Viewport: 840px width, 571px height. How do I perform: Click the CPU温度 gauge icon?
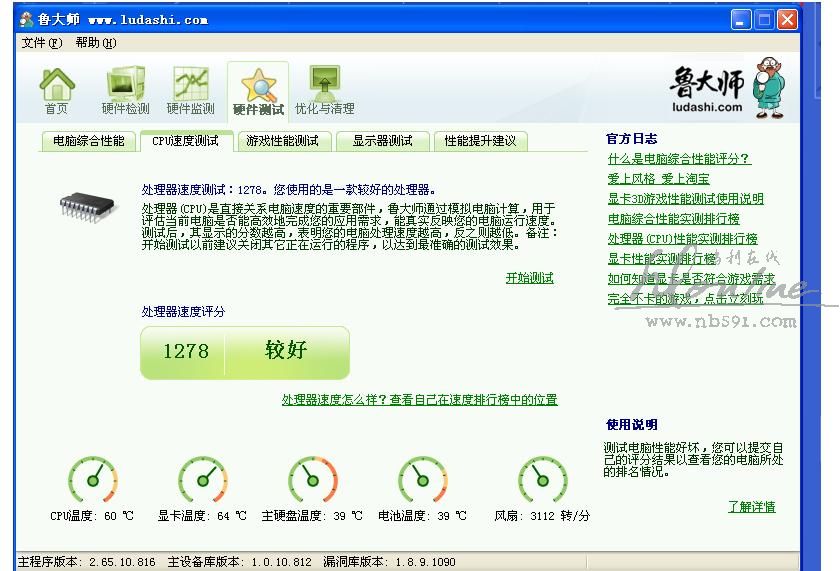pos(93,480)
